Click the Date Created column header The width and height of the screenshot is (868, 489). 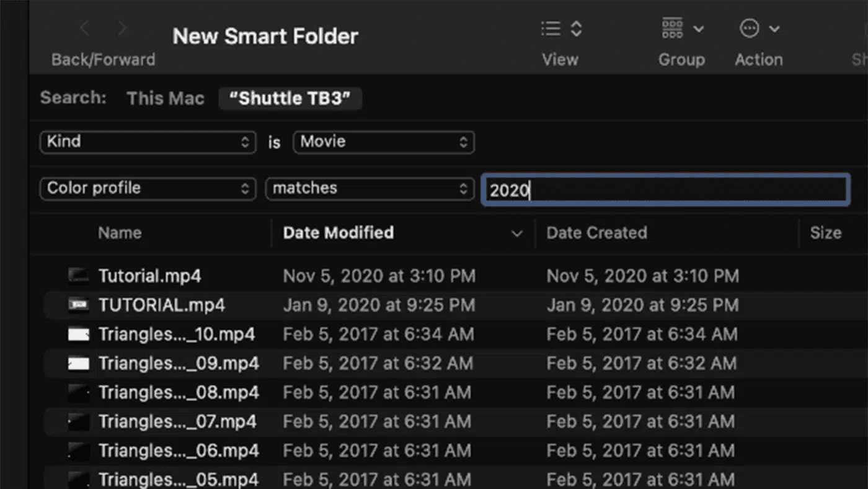tap(596, 233)
